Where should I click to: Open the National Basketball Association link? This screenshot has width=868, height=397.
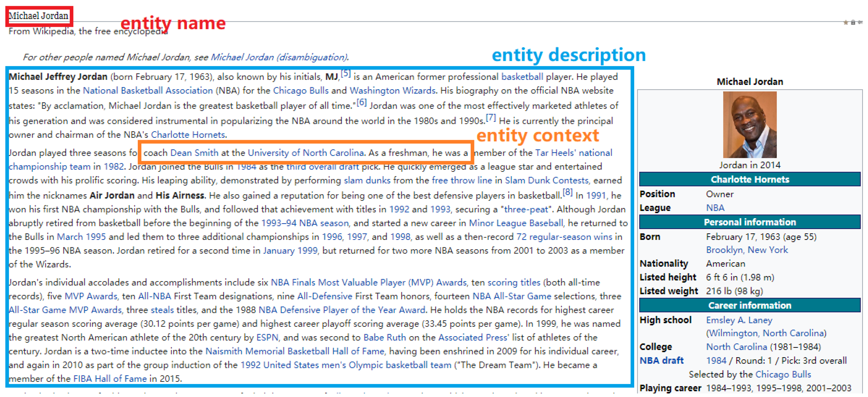(x=148, y=91)
